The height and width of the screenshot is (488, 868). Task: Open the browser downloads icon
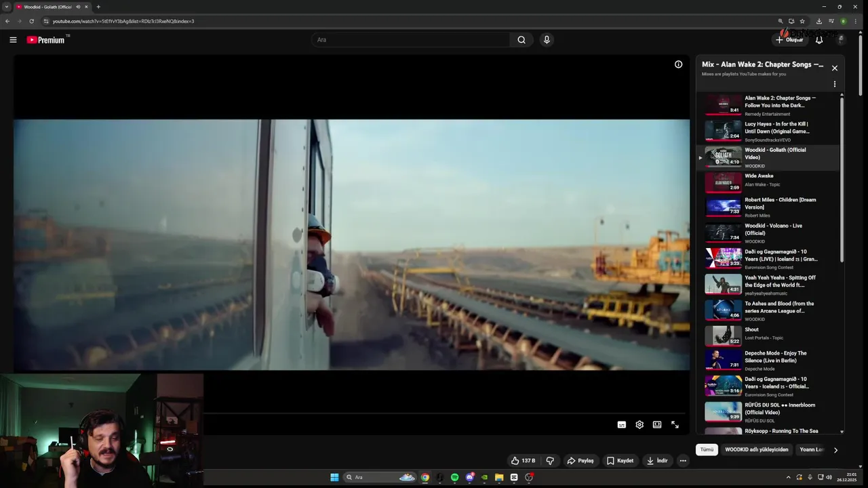click(819, 21)
